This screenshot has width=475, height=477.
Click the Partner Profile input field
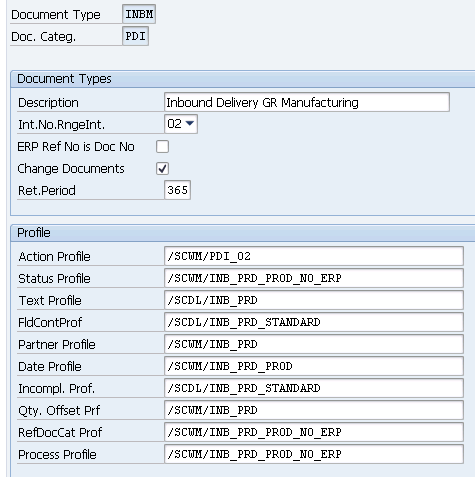(314, 344)
